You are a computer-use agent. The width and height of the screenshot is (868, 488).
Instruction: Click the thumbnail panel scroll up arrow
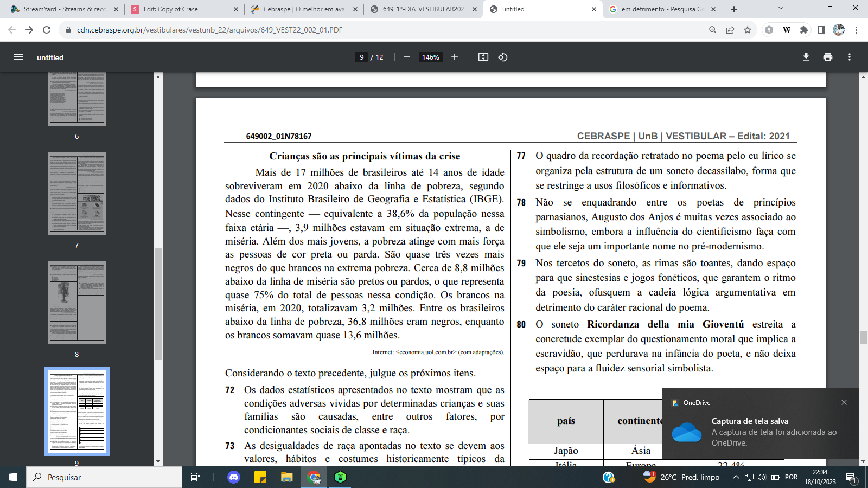click(158, 76)
